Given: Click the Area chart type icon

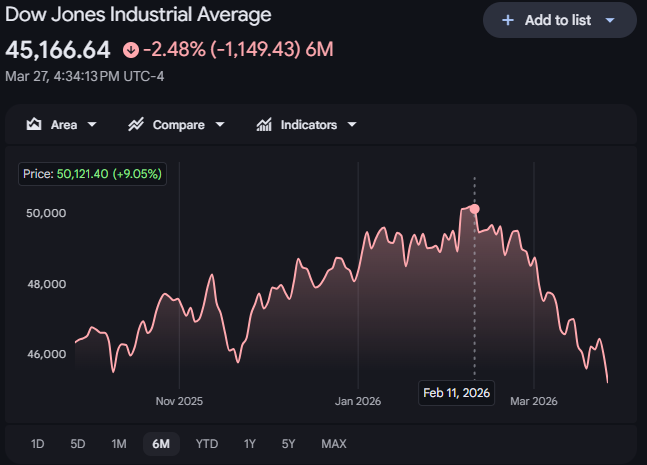Looking at the screenshot, I should pos(34,124).
